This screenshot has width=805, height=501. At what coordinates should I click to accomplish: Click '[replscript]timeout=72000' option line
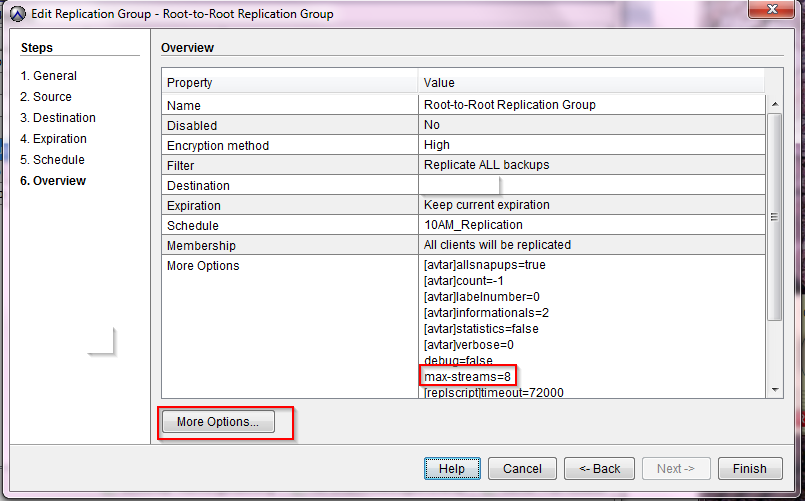[x=494, y=393]
